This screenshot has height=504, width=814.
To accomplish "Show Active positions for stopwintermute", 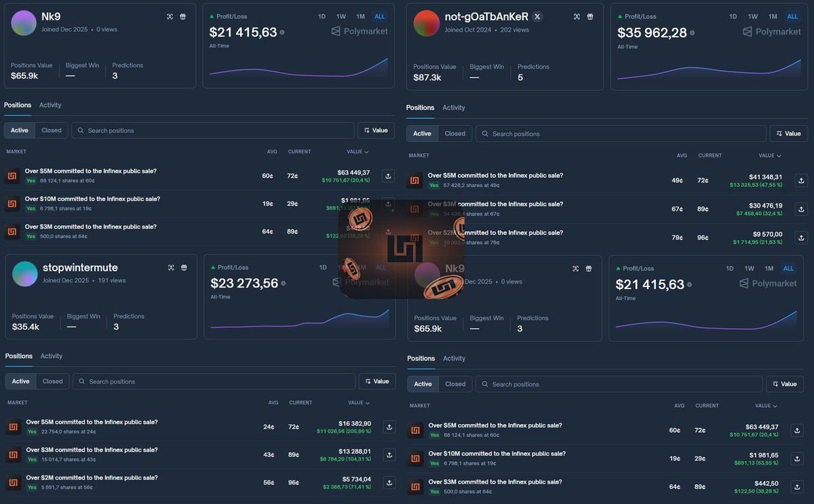I will pyautogui.click(x=20, y=381).
